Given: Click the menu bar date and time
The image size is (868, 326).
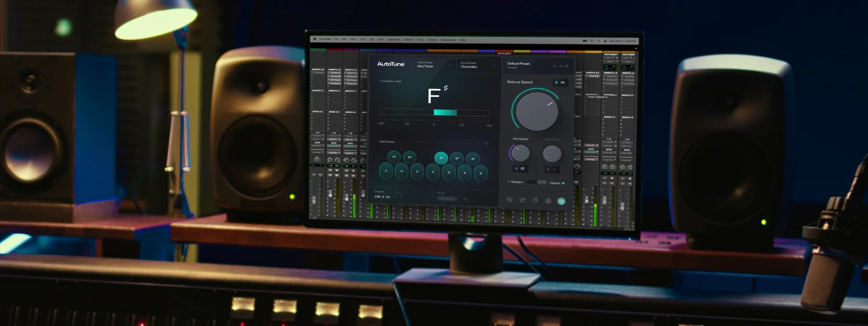Looking at the screenshot, I should [622, 41].
